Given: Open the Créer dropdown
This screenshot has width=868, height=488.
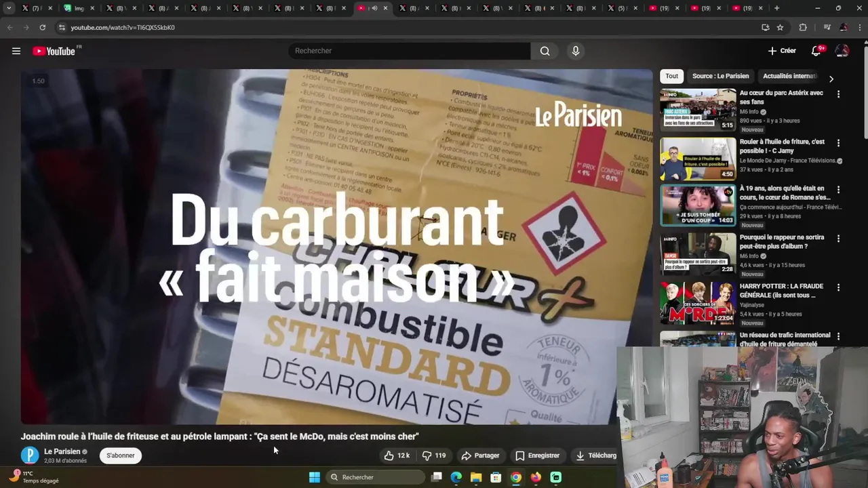Looking at the screenshot, I should coord(782,51).
